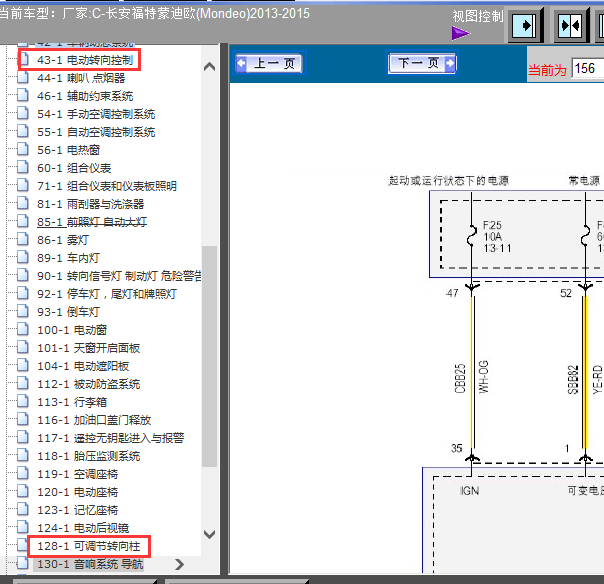This screenshot has height=584, width=604.
Task: Open 55-1 自动空调控制系统 entry
Action: [96, 132]
